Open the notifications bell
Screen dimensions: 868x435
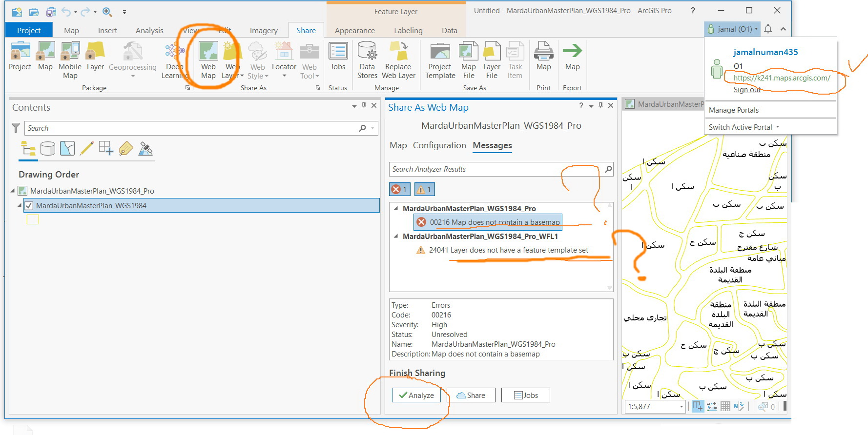[768, 29]
